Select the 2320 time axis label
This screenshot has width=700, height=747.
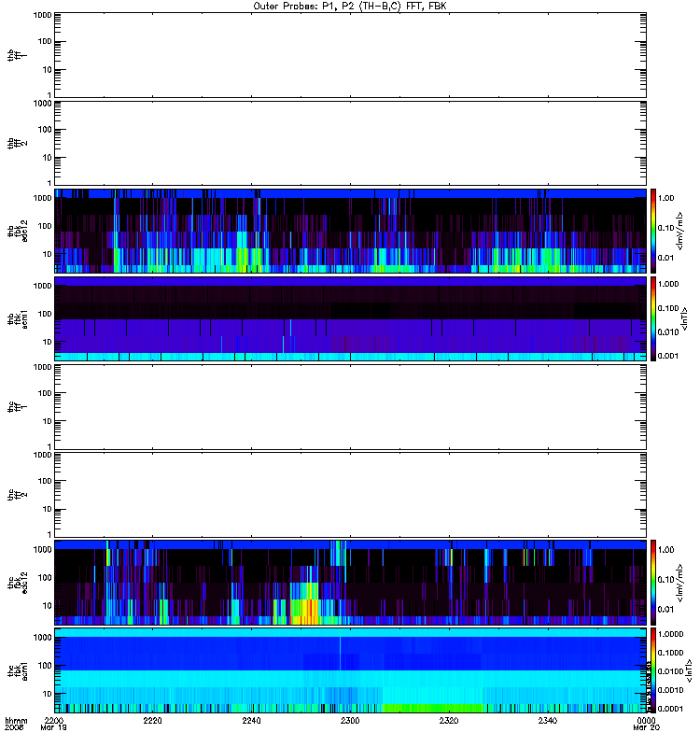[449, 721]
